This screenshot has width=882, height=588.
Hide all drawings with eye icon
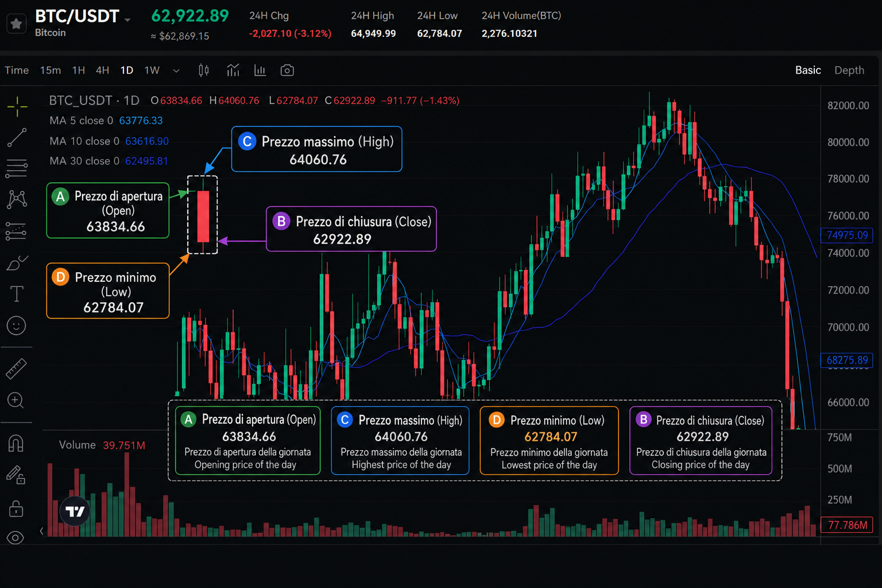pyautogui.click(x=16, y=538)
